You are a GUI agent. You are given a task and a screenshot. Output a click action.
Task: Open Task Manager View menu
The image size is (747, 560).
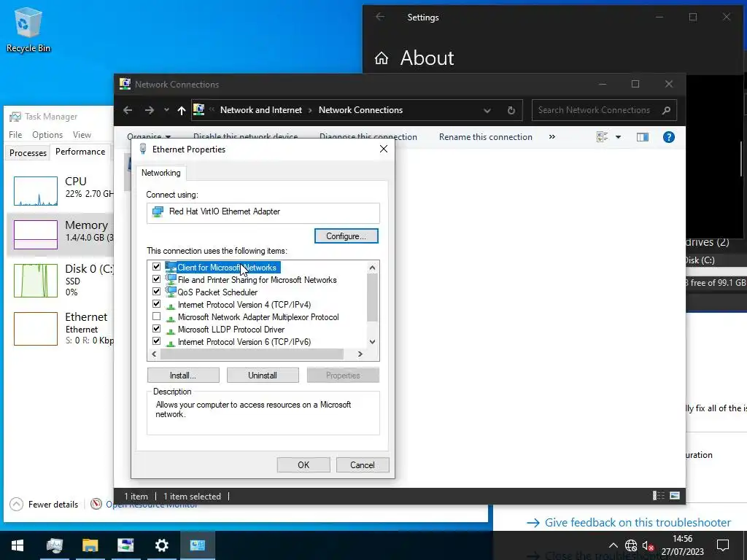(x=82, y=135)
